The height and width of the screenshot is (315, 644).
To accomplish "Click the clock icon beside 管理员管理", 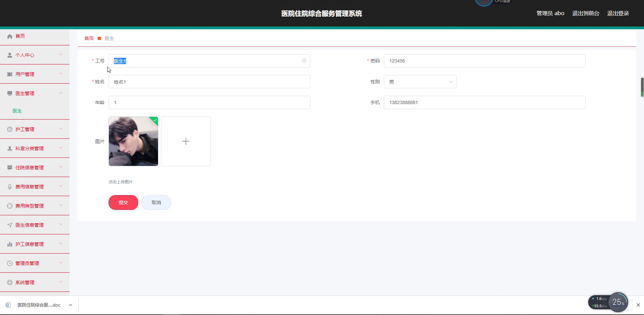I will point(10,263).
